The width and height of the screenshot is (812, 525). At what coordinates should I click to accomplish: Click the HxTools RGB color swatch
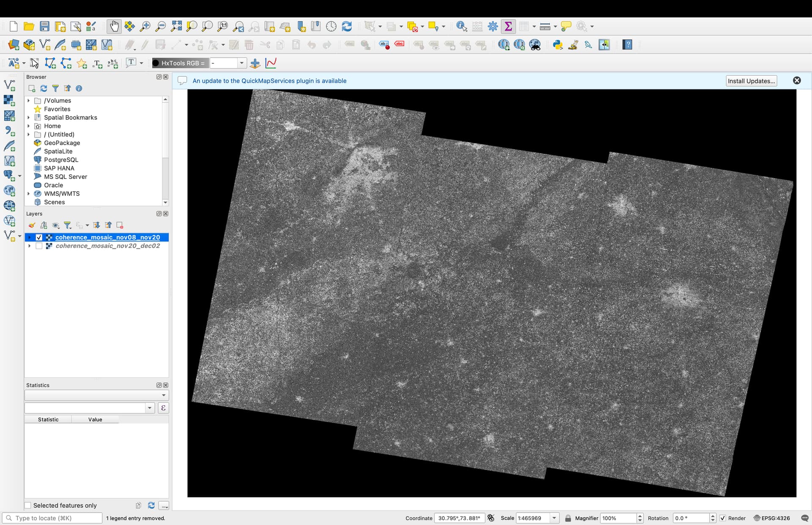(x=156, y=63)
